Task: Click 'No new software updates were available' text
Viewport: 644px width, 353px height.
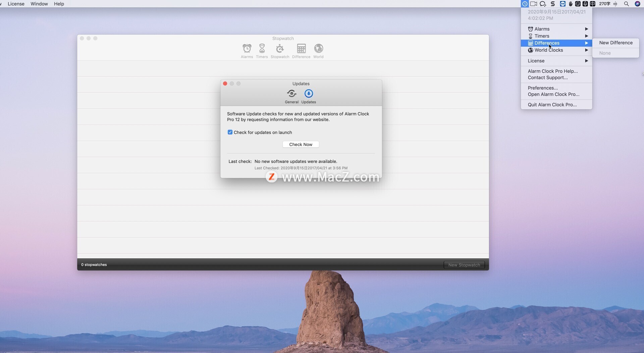Action: point(296,161)
